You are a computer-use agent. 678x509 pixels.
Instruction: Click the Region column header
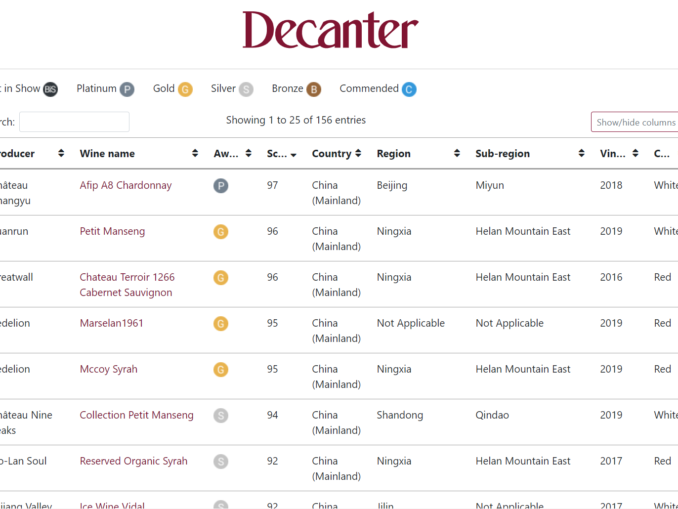(x=394, y=154)
